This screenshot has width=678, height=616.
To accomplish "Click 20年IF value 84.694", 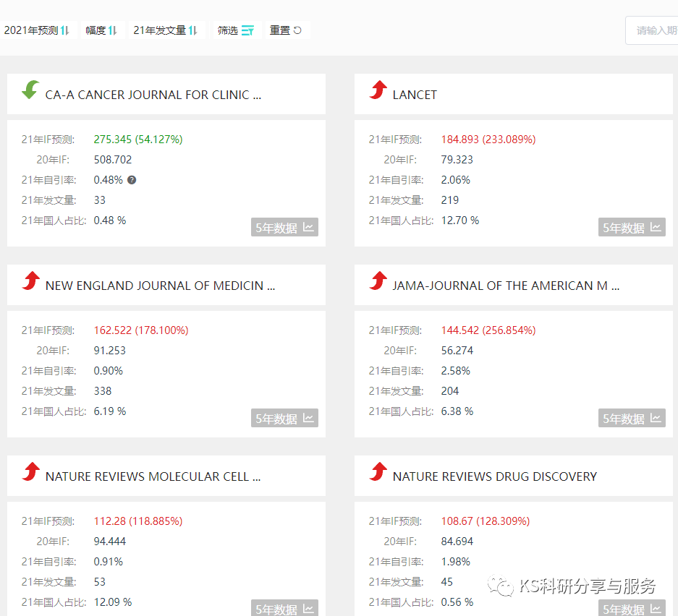I will pos(457,542).
